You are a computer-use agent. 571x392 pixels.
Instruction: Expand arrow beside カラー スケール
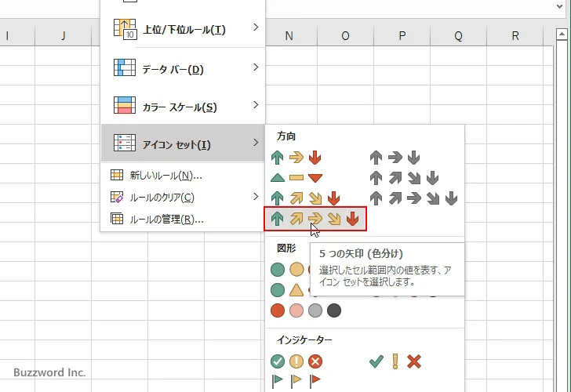click(256, 105)
